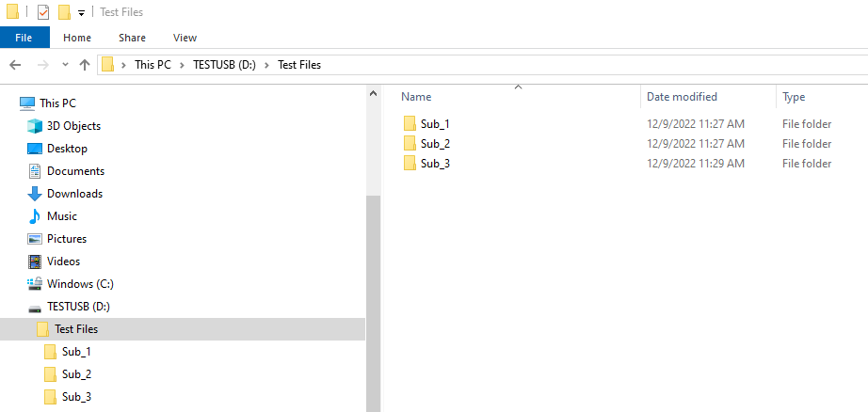Open the Recent locations dropdown
The image size is (868, 412).
coord(65,65)
